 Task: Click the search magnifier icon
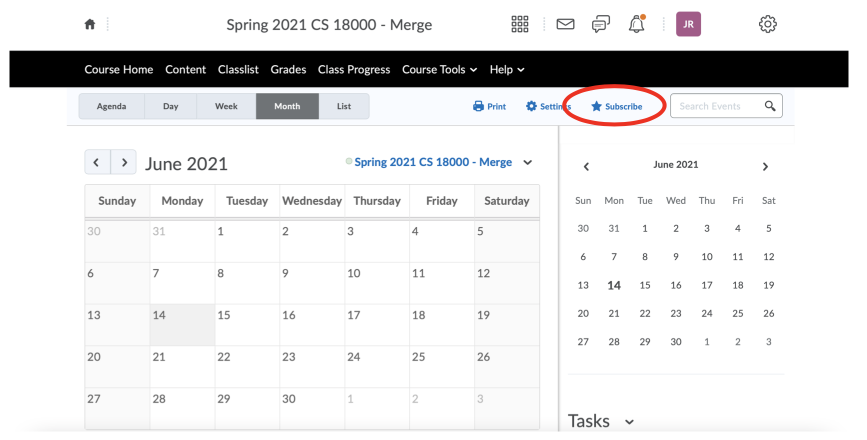[770, 106]
